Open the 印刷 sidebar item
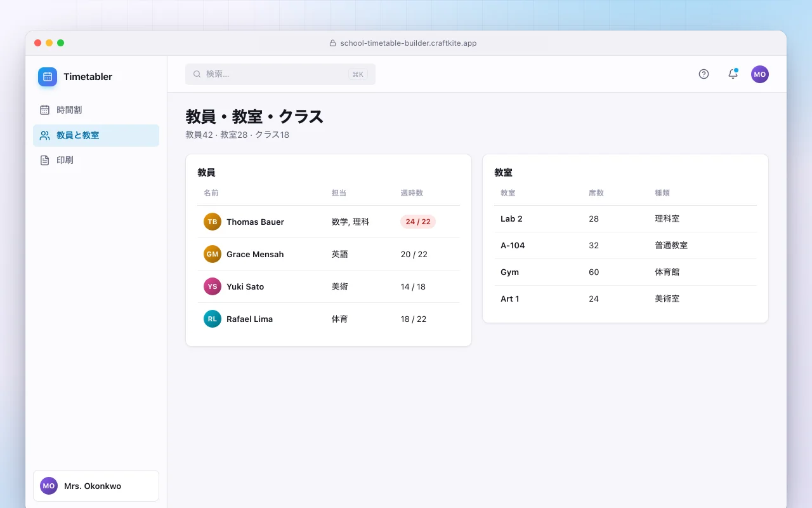 [96, 160]
